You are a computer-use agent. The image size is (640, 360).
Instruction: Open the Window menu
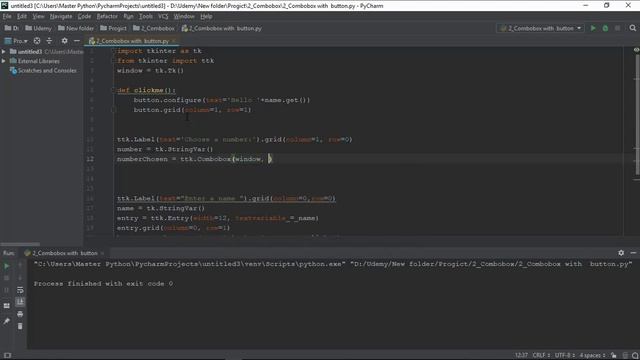184,16
